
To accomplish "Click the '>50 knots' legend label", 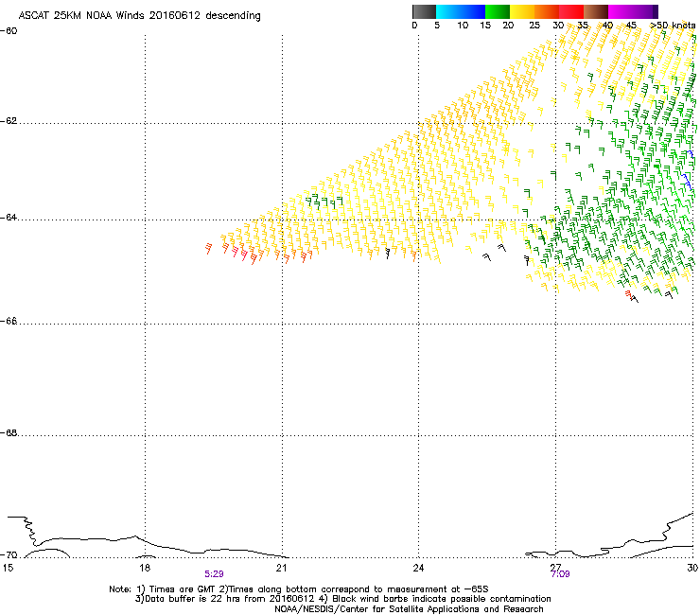I will point(673,26).
